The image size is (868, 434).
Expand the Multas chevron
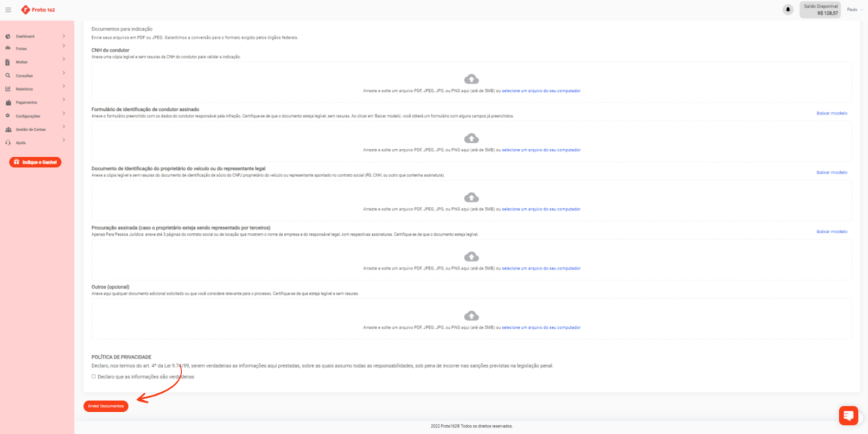64,59
